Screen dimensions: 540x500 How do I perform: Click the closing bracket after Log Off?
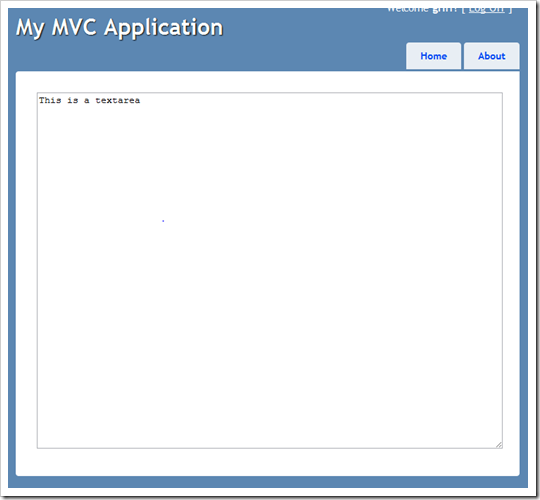[511, 10]
